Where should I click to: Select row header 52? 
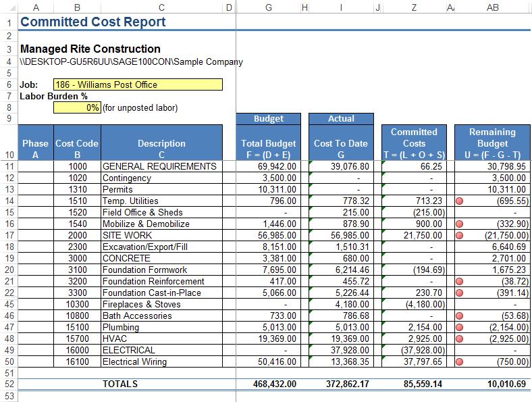coord(9,384)
